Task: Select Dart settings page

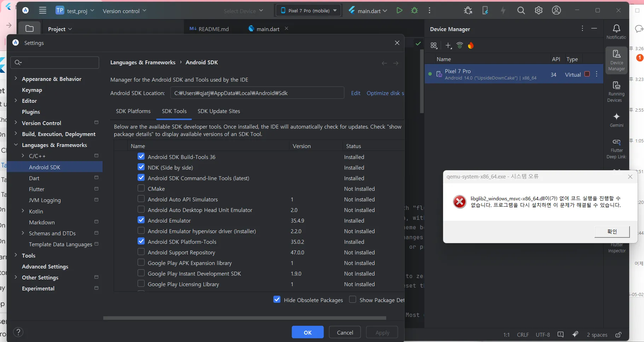Action: click(x=34, y=178)
